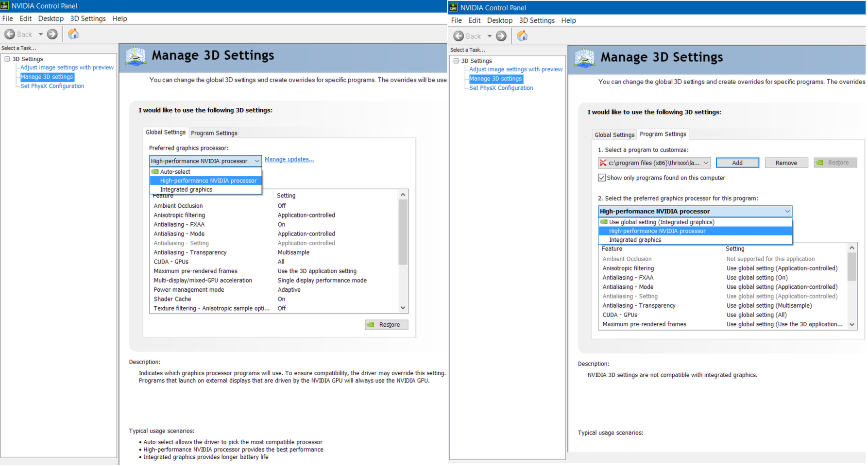
Task: Open back history dropdown arrow in left window
Action: coord(41,34)
